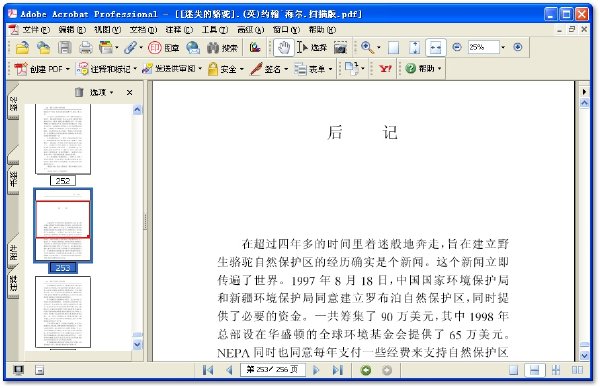Click thumbnails panel scroll down arrow

pyautogui.click(x=137, y=344)
